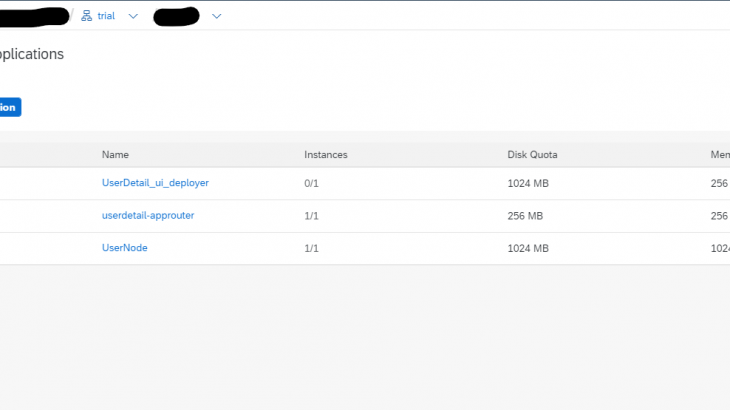The image size is (730, 410).
Task: Open the trial breadcrumb link
Action: (106, 16)
